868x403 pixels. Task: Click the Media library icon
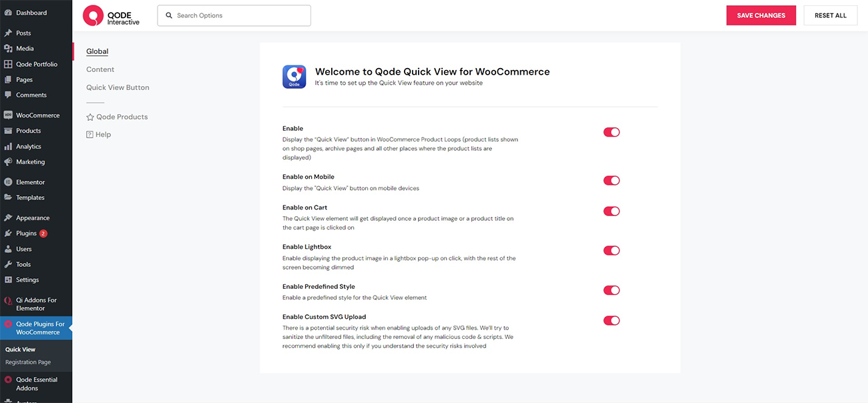(8, 49)
